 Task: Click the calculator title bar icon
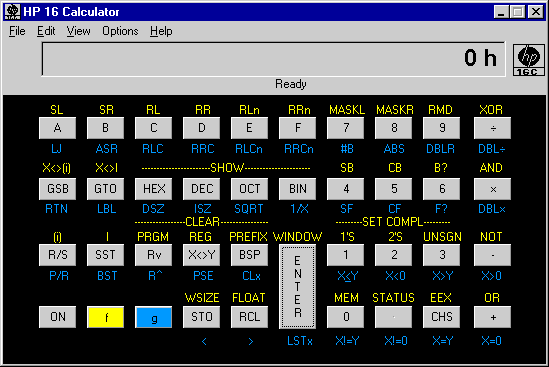pos(12,12)
